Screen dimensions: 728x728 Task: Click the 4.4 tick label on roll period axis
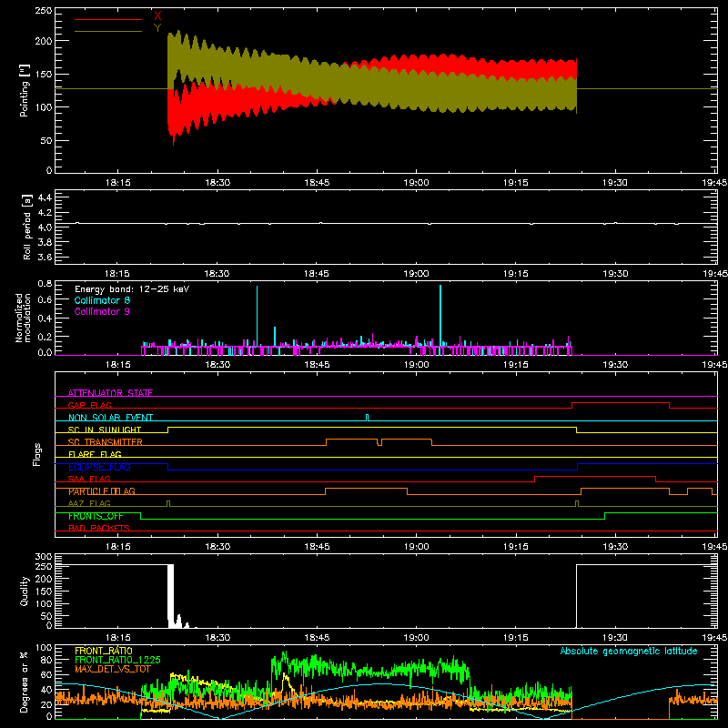(45, 197)
